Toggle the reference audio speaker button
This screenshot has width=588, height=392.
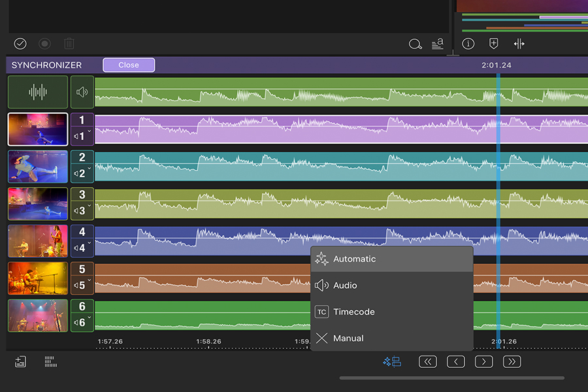click(x=82, y=92)
